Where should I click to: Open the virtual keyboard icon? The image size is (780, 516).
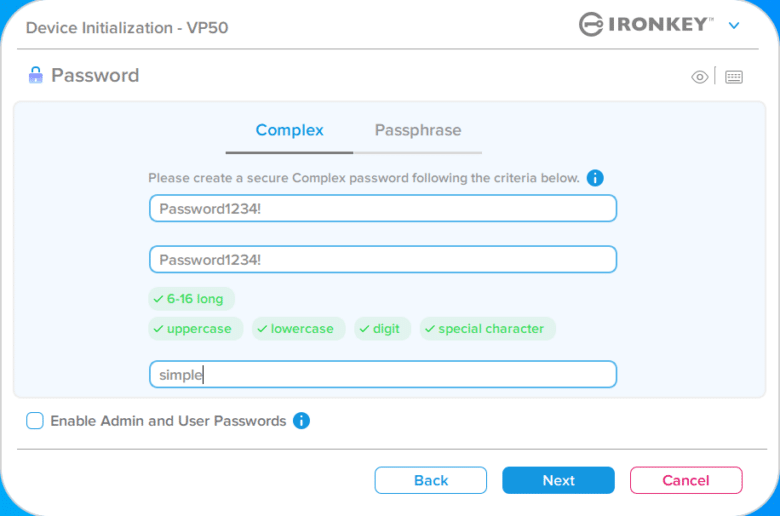(734, 77)
